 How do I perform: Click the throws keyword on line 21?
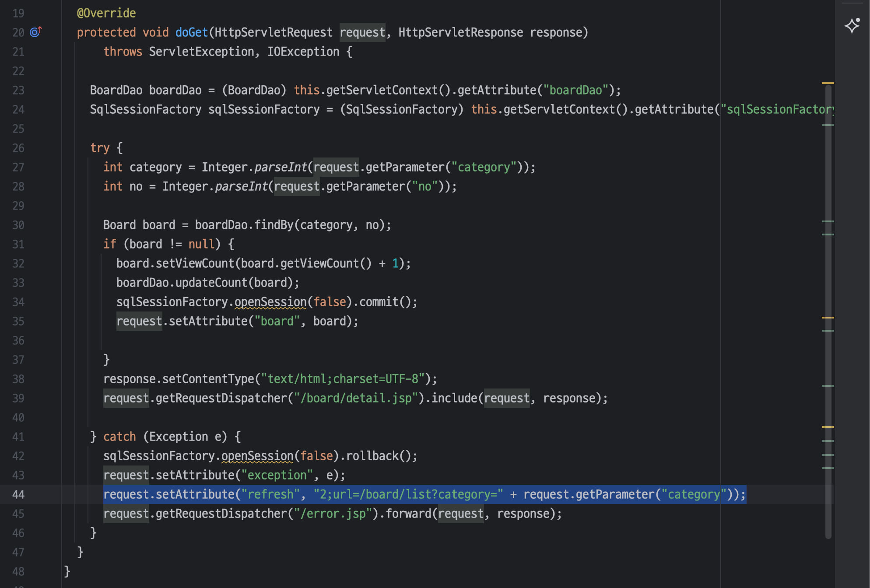click(123, 52)
